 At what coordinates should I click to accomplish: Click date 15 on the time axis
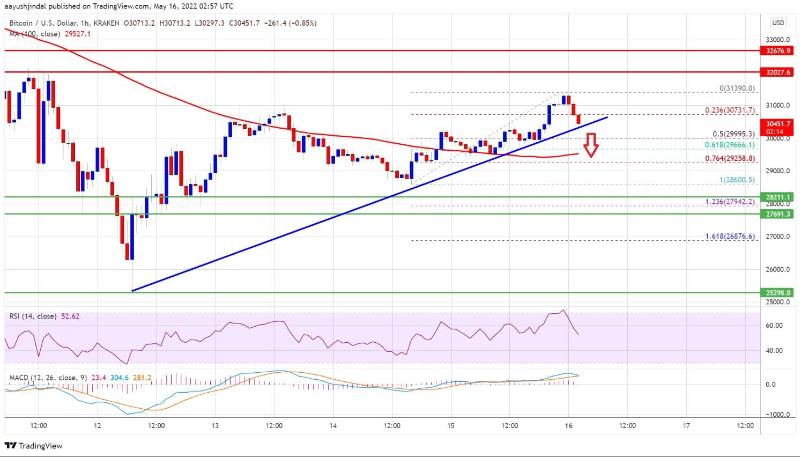(x=451, y=425)
